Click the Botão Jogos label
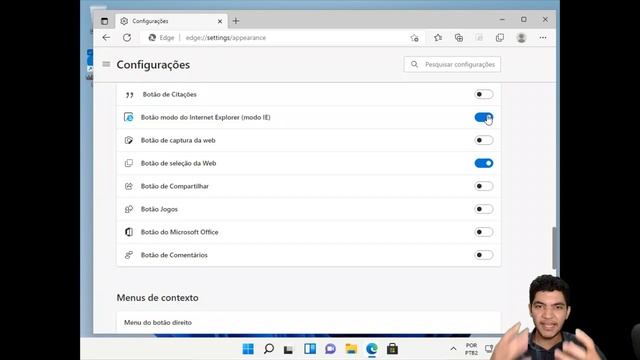640x360 pixels. click(x=159, y=209)
